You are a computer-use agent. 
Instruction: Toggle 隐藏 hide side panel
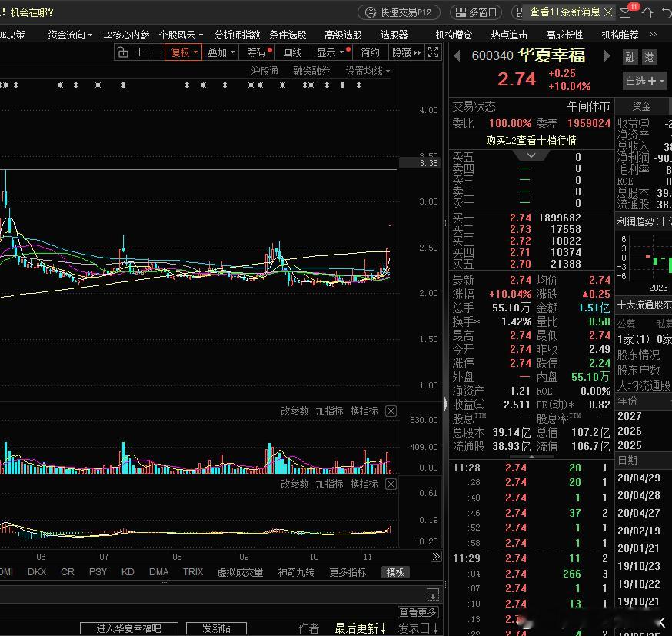pyautogui.click(x=406, y=52)
